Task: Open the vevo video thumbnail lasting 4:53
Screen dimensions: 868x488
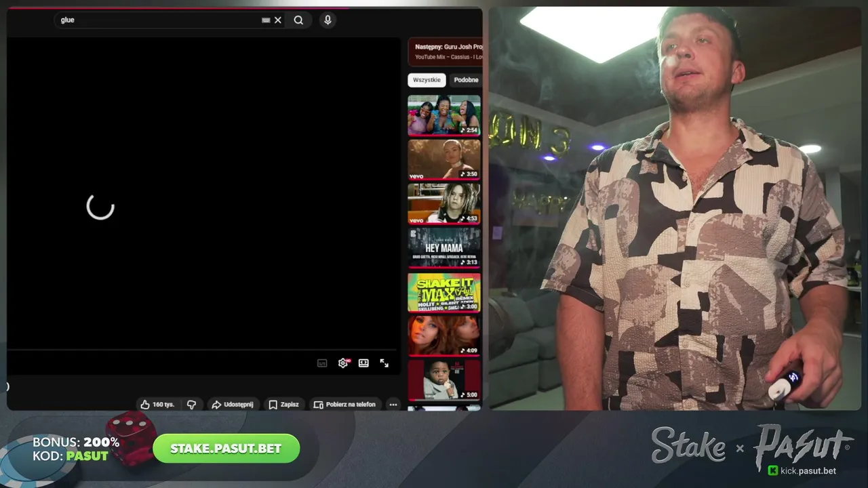Action: point(444,204)
